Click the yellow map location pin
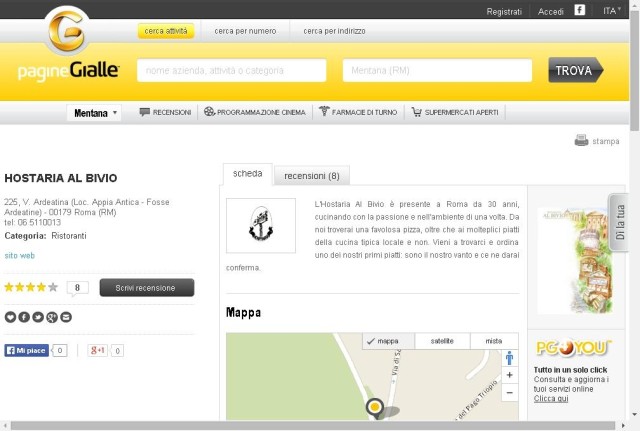The width and height of the screenshot is (640, 431). click(375, 408)
